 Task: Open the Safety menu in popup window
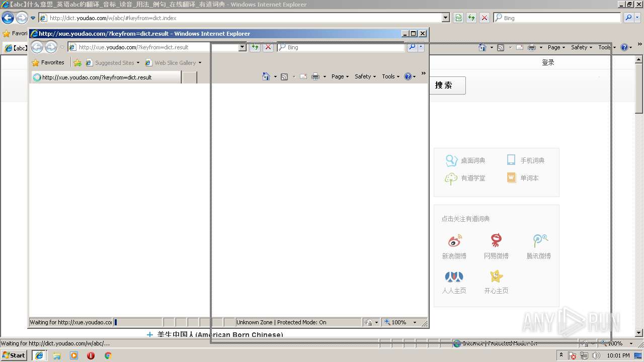point(365,76)
